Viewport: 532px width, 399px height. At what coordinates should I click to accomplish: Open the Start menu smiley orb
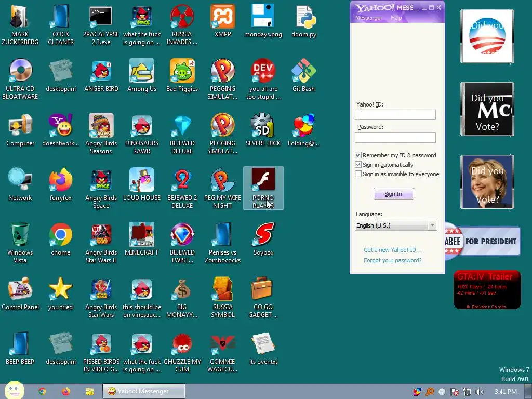(14, 390)
